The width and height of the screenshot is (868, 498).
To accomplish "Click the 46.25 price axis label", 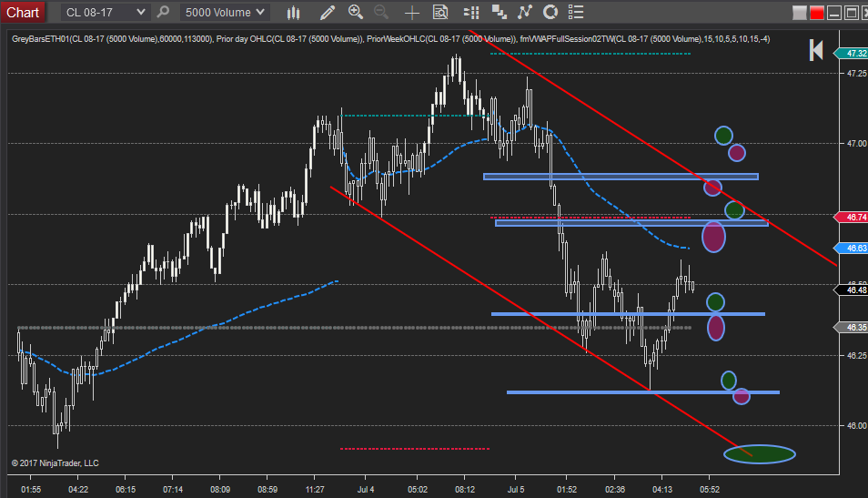I will tap(856, 355).
